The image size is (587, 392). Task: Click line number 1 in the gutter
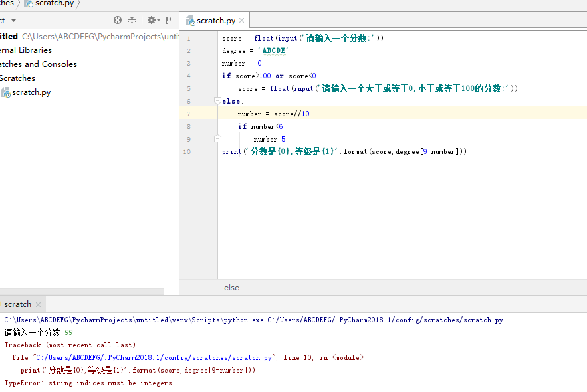point(189,38)
